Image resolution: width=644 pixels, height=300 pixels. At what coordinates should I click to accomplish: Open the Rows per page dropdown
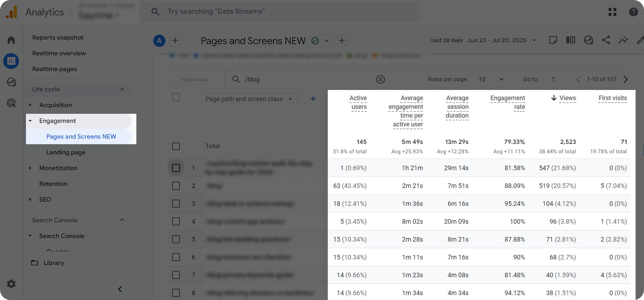[491, 79]
